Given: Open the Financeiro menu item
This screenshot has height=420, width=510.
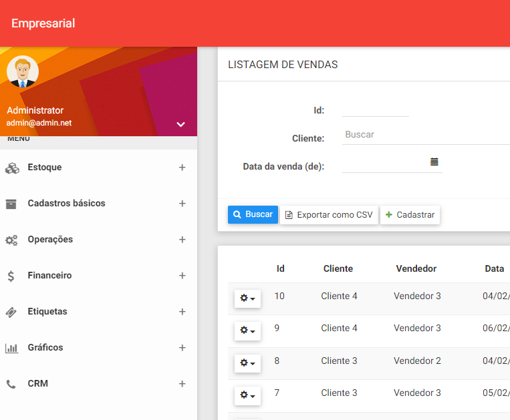Looking at the screenshot, I should (98, 276).
